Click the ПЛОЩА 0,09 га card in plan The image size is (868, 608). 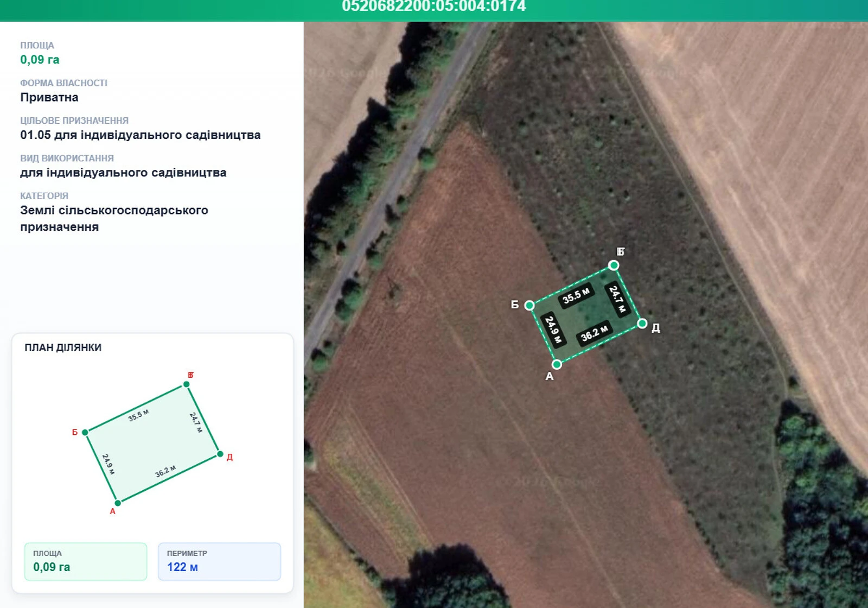point(86,561)
